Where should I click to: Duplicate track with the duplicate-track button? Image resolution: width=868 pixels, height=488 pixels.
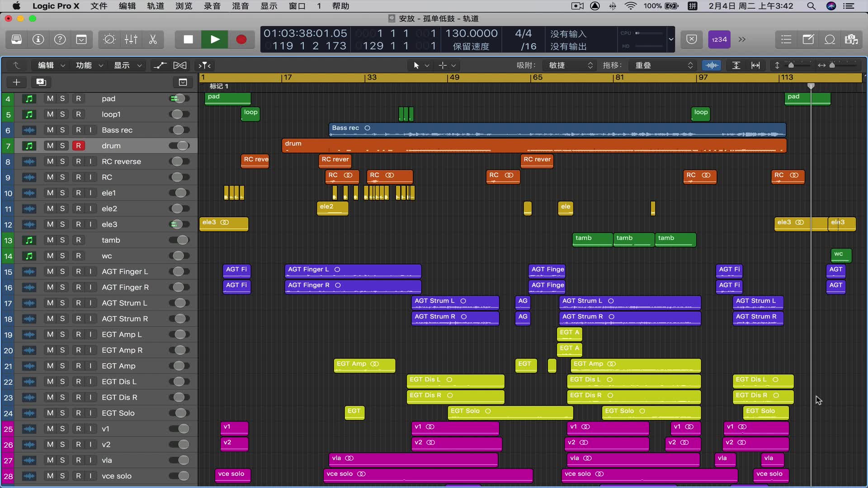coord(41,82)
